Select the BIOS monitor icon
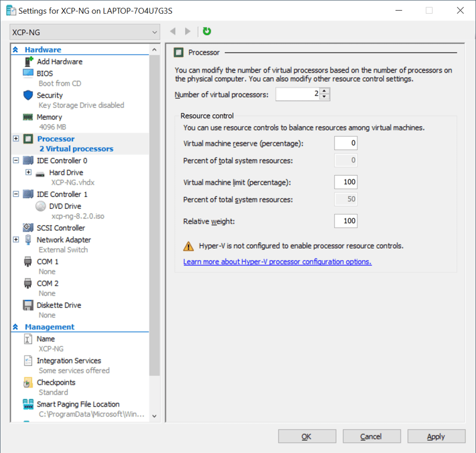Viewport: 476px width, 453px height. 28,73
